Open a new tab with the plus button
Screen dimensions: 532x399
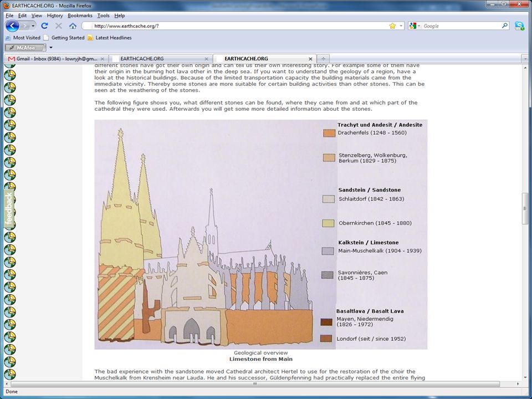pyautogui.click(x=323, y=59)
